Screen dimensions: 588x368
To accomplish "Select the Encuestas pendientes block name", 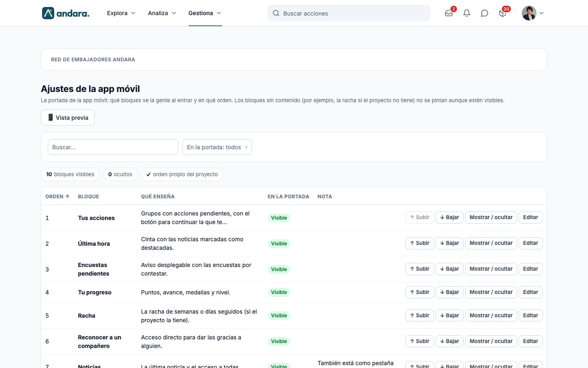I will pyautogui.click(x=94, y=269).
